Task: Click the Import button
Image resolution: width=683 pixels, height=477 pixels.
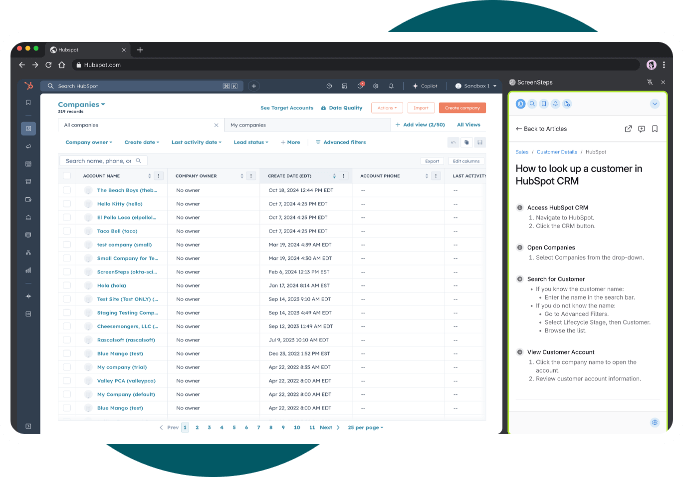Action: (x=421, y=108)
